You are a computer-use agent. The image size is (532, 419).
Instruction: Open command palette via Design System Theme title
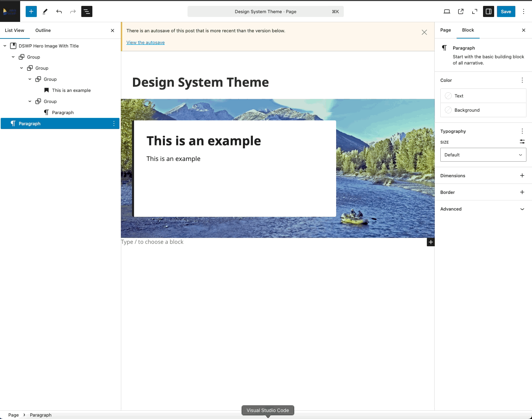coord(266,11)
